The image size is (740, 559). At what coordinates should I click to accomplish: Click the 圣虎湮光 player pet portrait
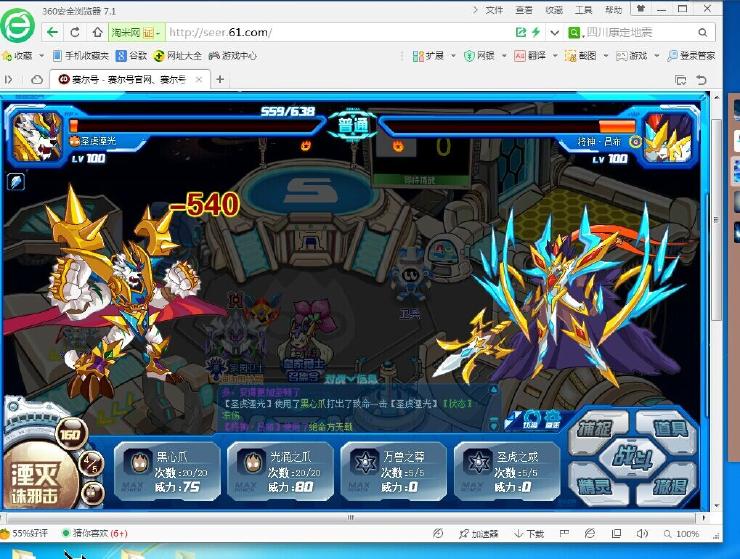point(37,137)
